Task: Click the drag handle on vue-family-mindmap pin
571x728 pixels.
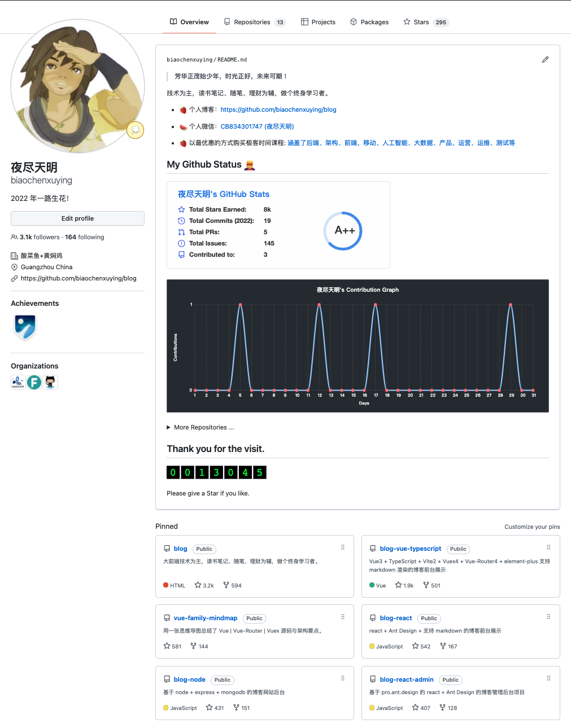Action: coord(343,617)
